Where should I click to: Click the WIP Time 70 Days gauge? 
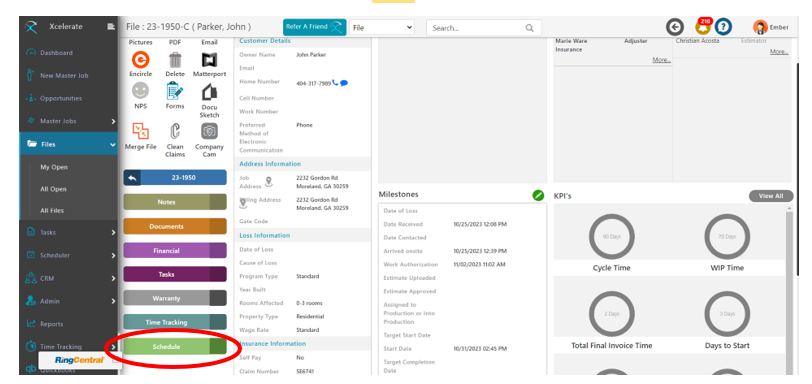(727, 237)
